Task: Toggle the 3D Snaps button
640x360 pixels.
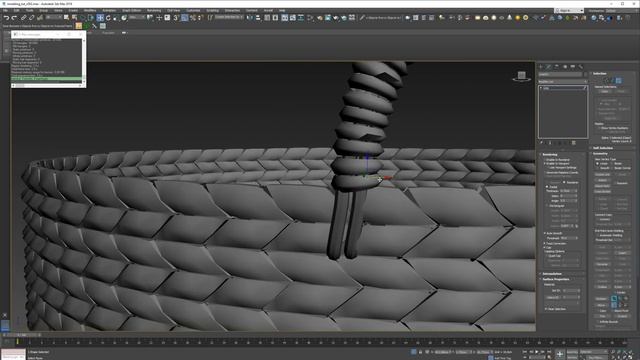Action: (x=176, y=18)
